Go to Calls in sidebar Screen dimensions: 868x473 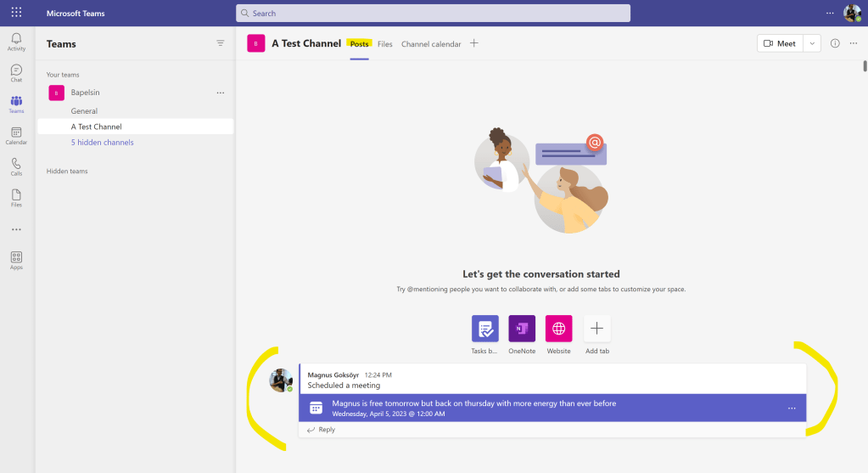[x=16, y=166]
